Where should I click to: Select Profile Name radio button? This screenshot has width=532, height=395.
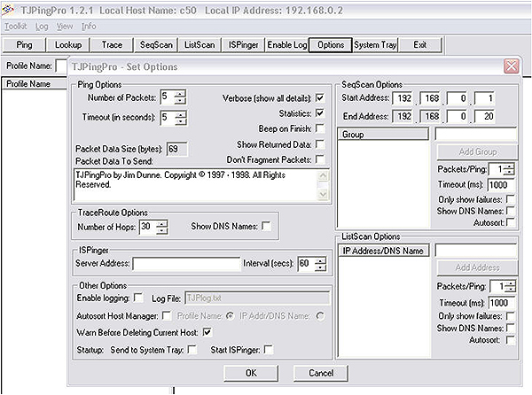coord(230,315)
